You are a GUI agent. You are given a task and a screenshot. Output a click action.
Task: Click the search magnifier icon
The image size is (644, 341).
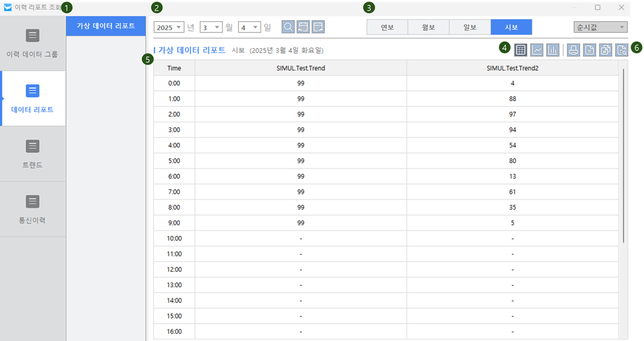[288, 27]
